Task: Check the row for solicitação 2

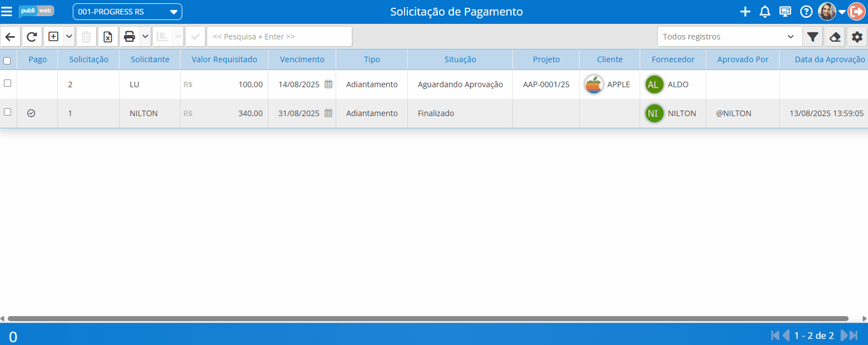Action: (x=7, y=83)
